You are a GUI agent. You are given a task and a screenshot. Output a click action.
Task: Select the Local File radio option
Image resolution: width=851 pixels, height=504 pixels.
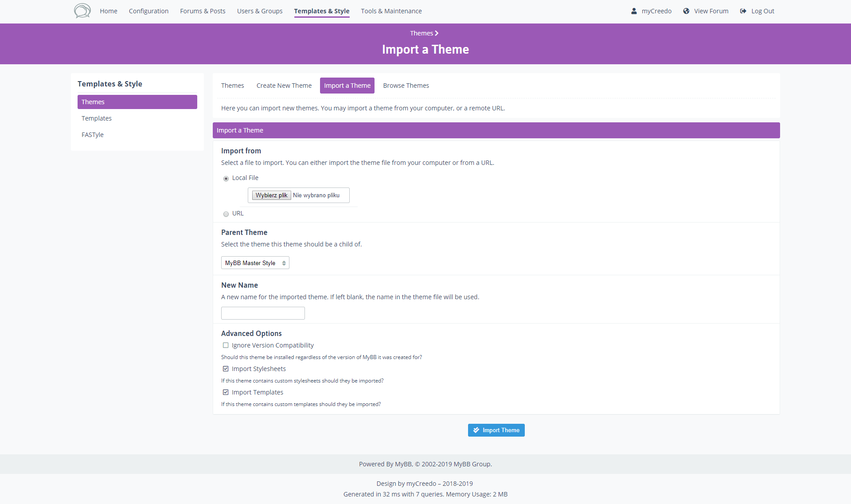[226, 179]
